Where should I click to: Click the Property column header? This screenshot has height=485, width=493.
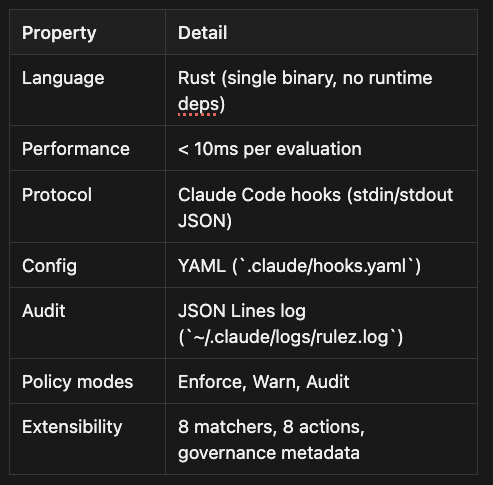[59, 33]
